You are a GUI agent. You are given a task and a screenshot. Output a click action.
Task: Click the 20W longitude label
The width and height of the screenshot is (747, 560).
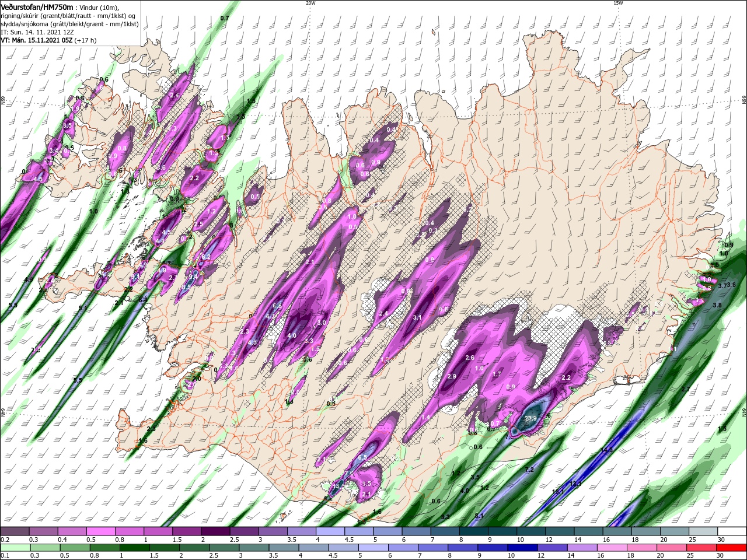[310, 3]
